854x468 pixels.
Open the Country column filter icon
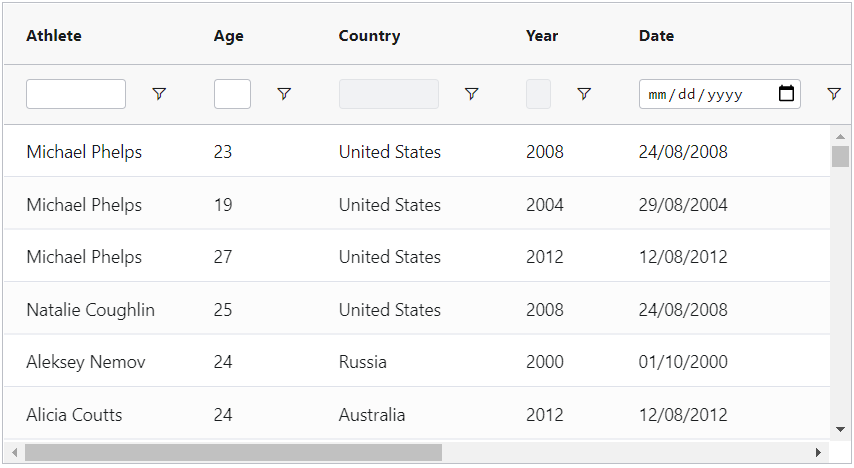coord(471,94)
